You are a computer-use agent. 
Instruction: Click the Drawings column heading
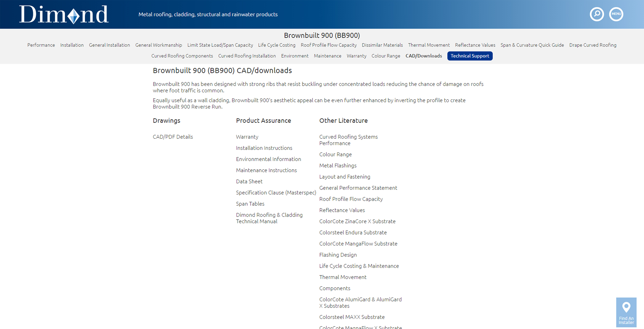[x=167, y=121]
